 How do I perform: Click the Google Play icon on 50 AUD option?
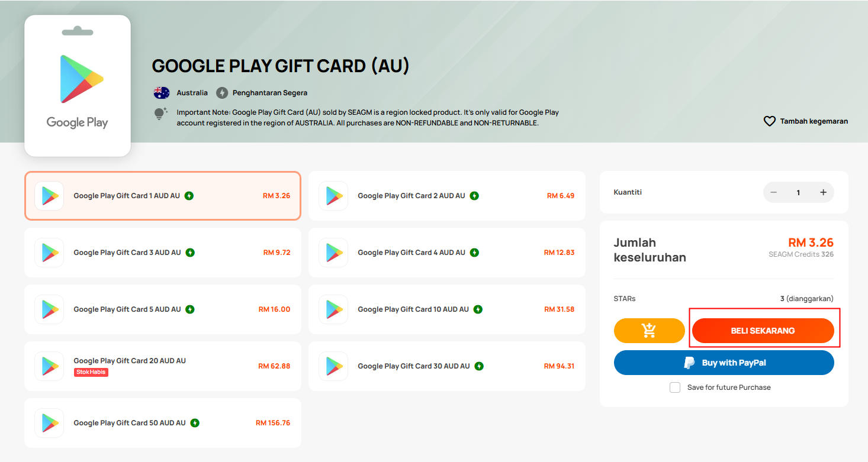49,423
